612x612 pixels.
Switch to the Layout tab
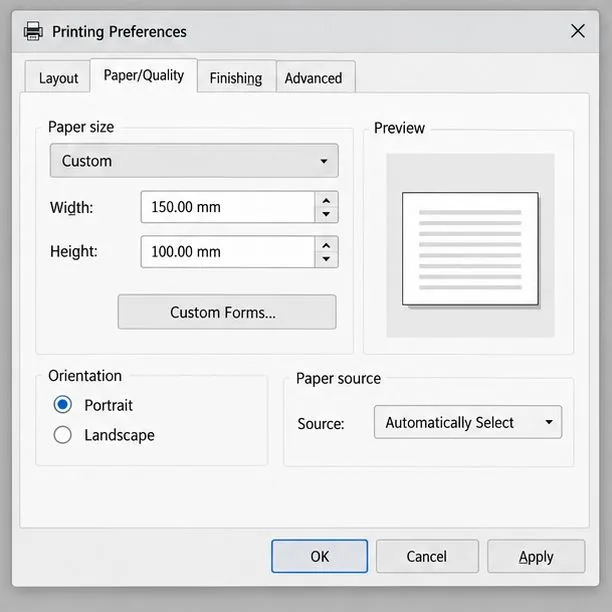(x=58, y=77)
